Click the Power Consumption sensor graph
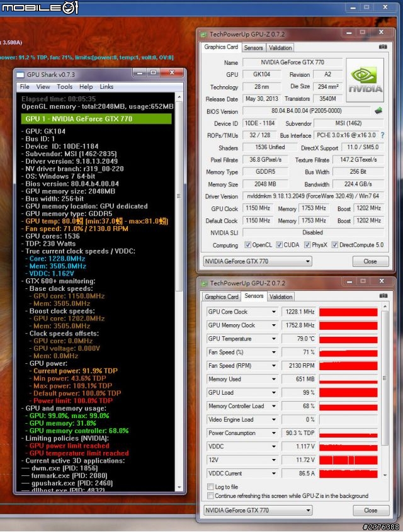Screen dimensions: 403x532 point(348,433)
